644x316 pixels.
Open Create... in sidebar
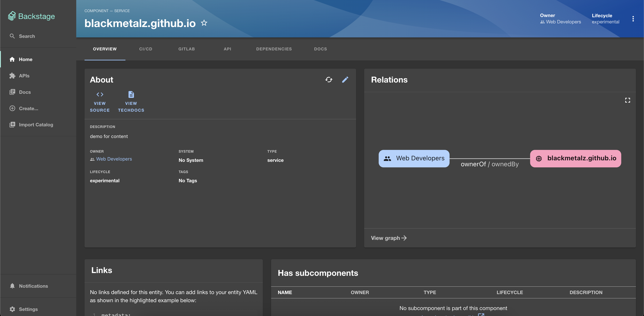[x=28, y=108]
